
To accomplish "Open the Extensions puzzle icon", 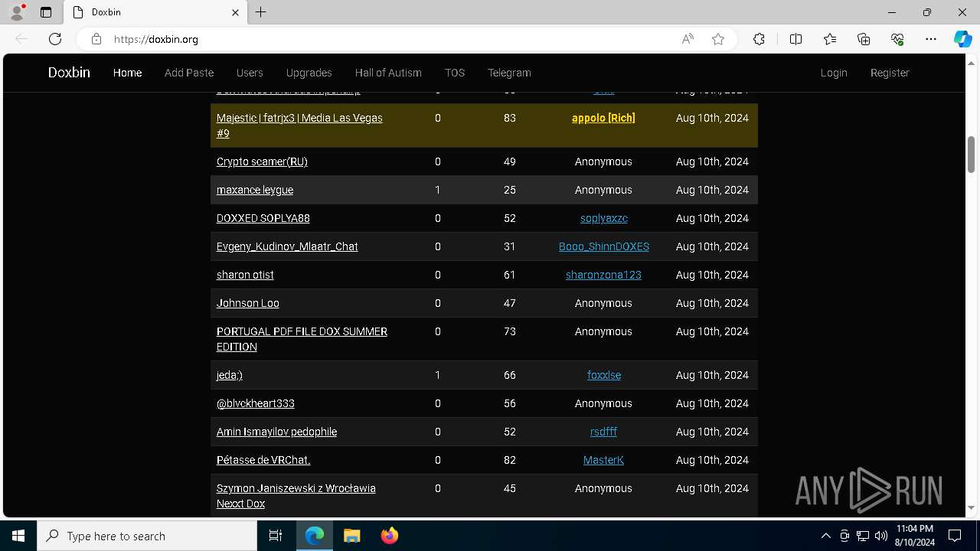I will (x=759, y=39).
